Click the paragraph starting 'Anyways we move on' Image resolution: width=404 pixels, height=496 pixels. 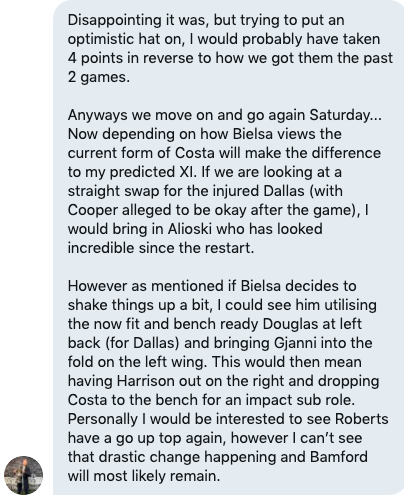(x=225, y=181)
